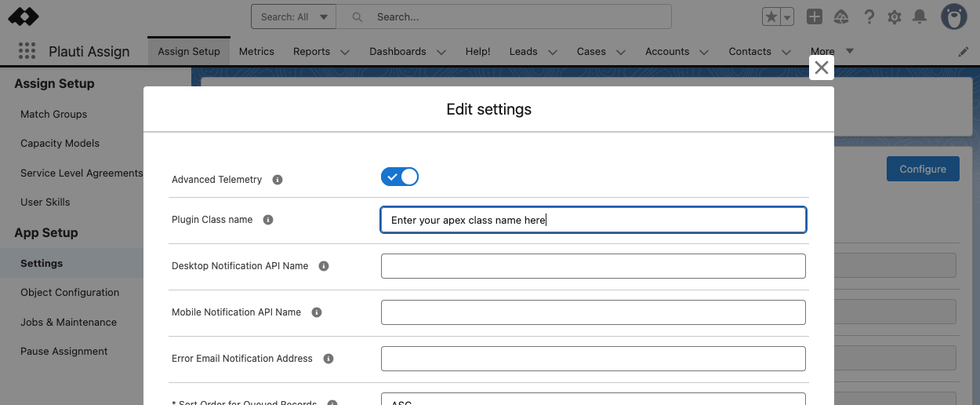The height and width of the screenshot is (405, 980).
Task: Click the Favorites star icon
Action: coord(771,16)
